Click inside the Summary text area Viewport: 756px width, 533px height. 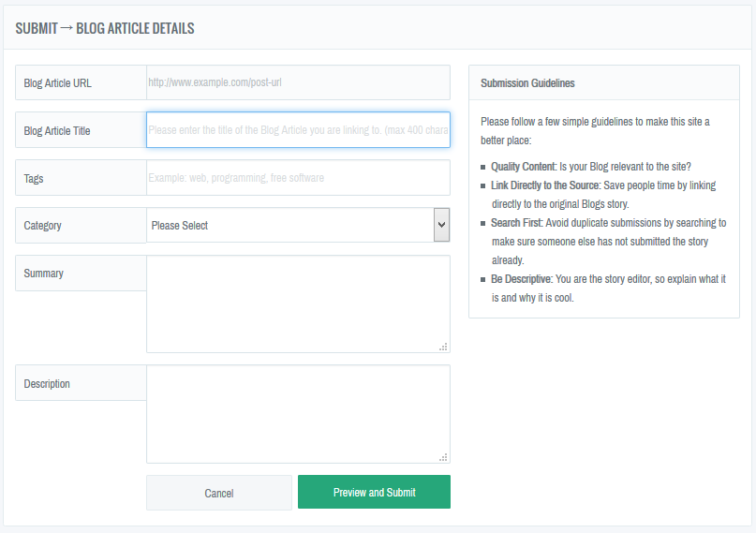tap(298, 304)
